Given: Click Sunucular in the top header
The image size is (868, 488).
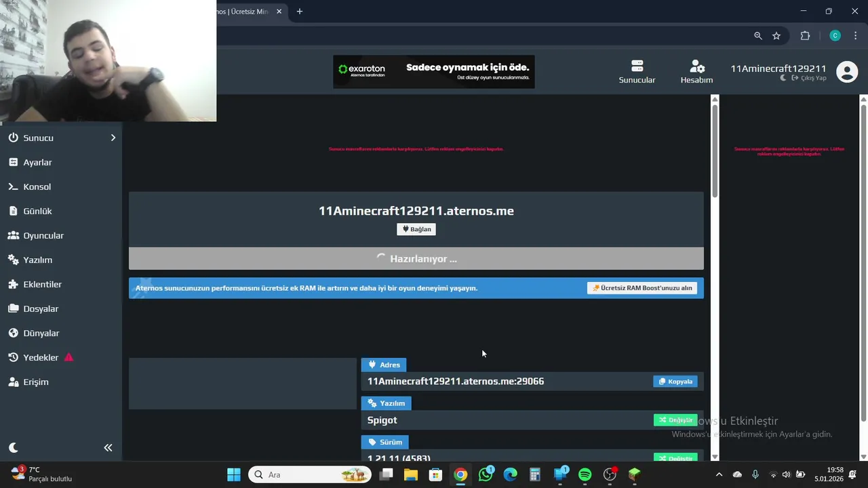Looking at the screenshot, I should click(x=637, y=72).
